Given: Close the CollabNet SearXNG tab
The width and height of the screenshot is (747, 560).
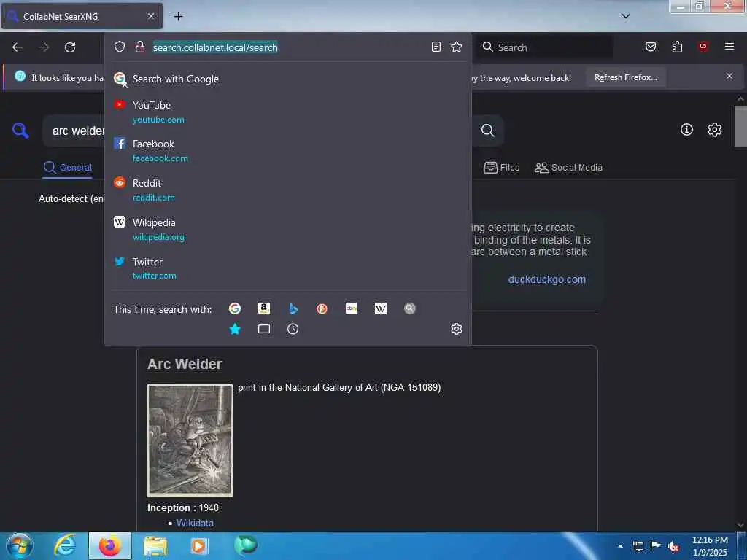Looking at the screenshot, I should pyautogui.click(x=150, y=16).
